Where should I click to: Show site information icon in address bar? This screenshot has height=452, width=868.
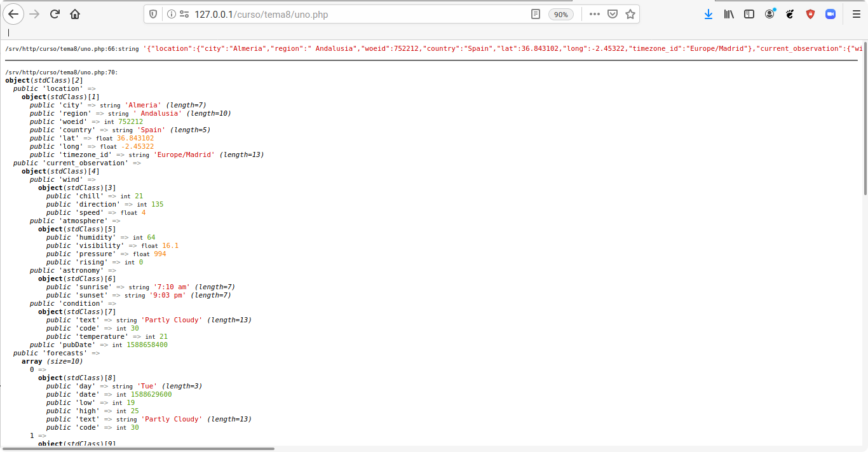pos(172,14)
